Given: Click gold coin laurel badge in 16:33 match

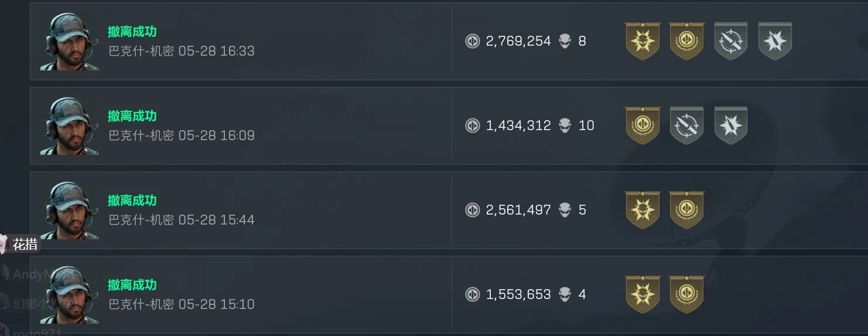Looking at the screenshot, I should pos(686,41).
